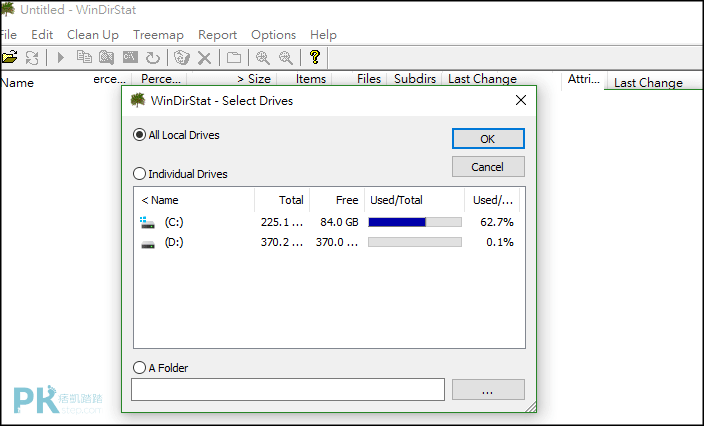Click the dialog resize grip corner

tap(531, 406)
